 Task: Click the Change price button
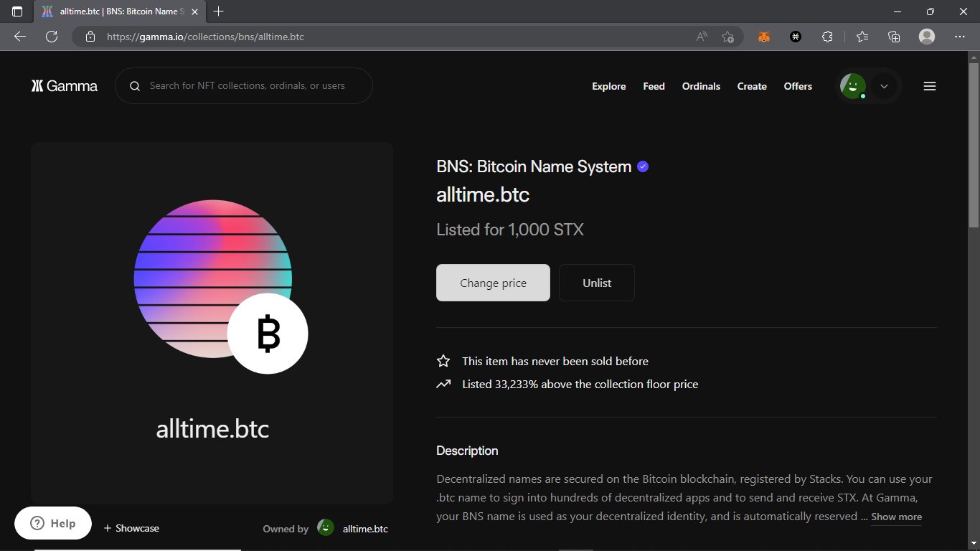tap(493, 282)
